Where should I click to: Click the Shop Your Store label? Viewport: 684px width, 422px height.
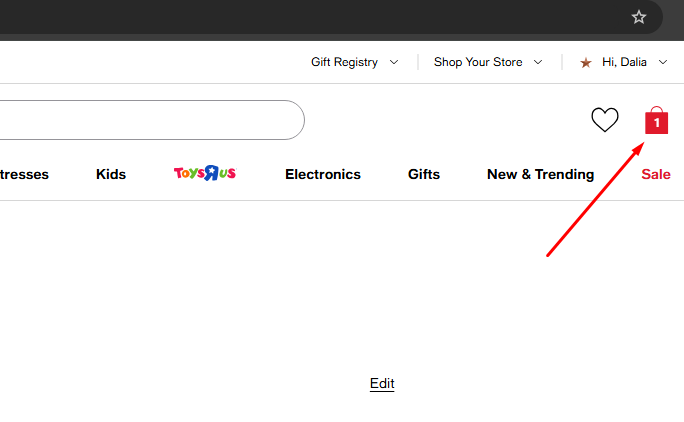tap(478, 62)
